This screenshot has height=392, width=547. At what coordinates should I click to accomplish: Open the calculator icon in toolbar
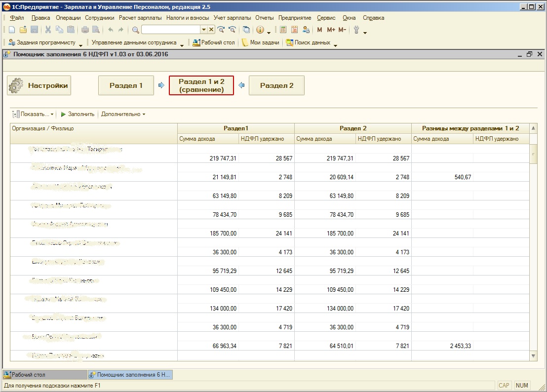(283, 30)
